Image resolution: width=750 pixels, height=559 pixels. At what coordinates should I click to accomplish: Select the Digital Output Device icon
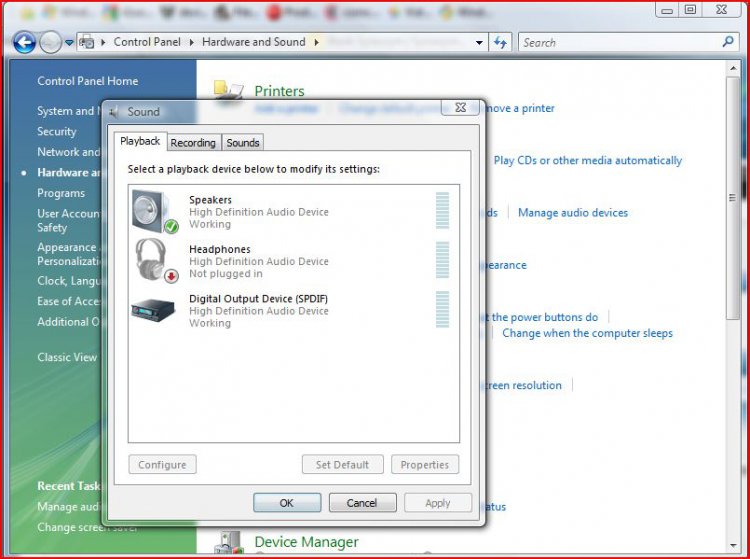coord(153,310)
